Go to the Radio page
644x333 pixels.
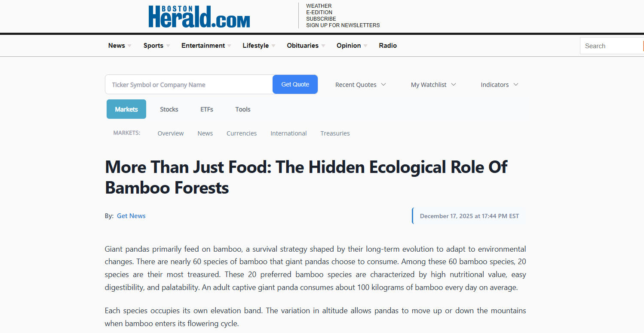(x=388, y=46)
